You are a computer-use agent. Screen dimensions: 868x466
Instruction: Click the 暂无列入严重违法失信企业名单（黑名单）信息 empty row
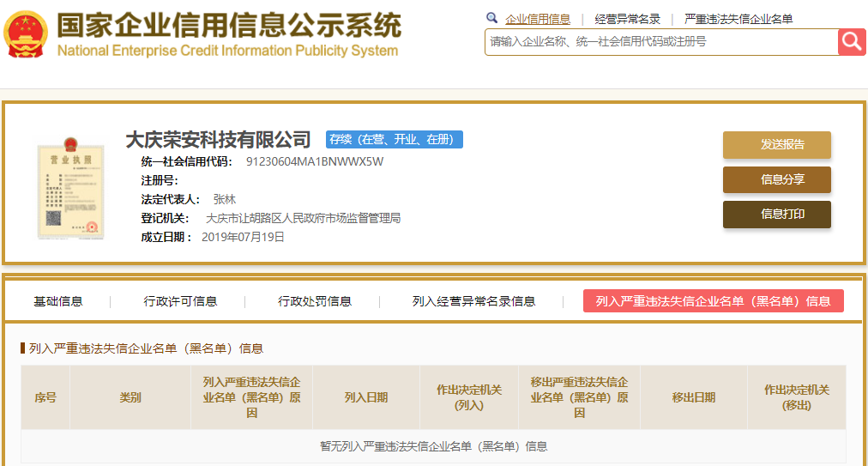click(433, 446)
